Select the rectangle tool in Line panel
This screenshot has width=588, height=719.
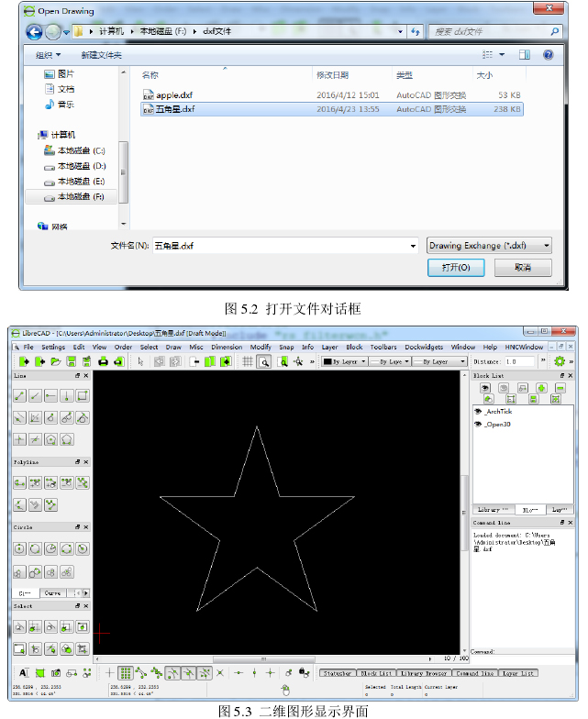[x=83, y=395]
